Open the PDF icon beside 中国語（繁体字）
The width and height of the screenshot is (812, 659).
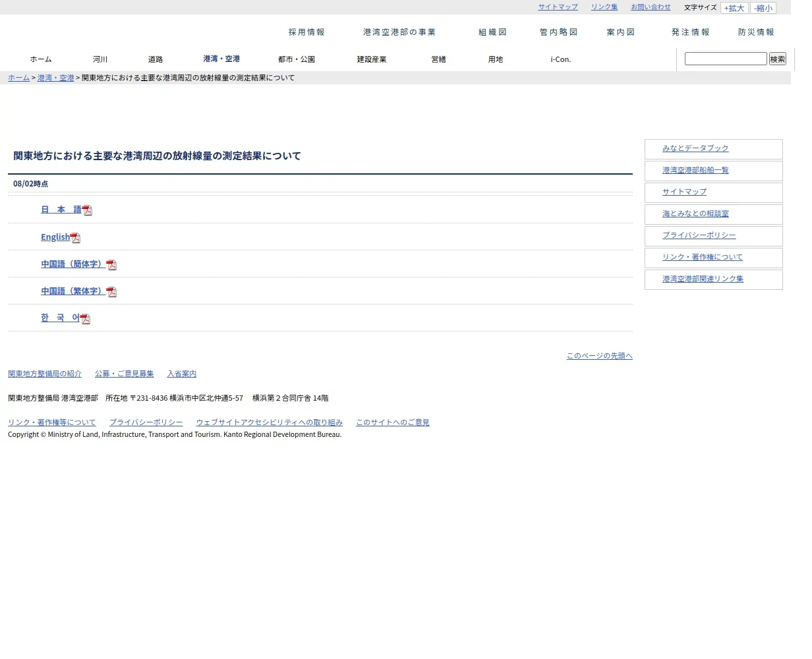coord(111,292)
